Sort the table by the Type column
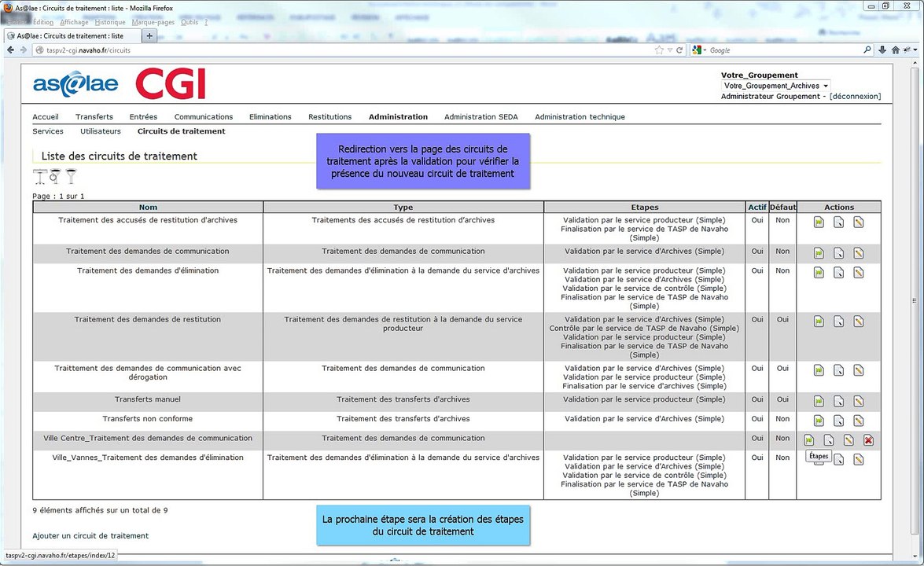Image resolution: width=924 pixels, height=566 pixels. pyautogui.click(x=403, y=208)
